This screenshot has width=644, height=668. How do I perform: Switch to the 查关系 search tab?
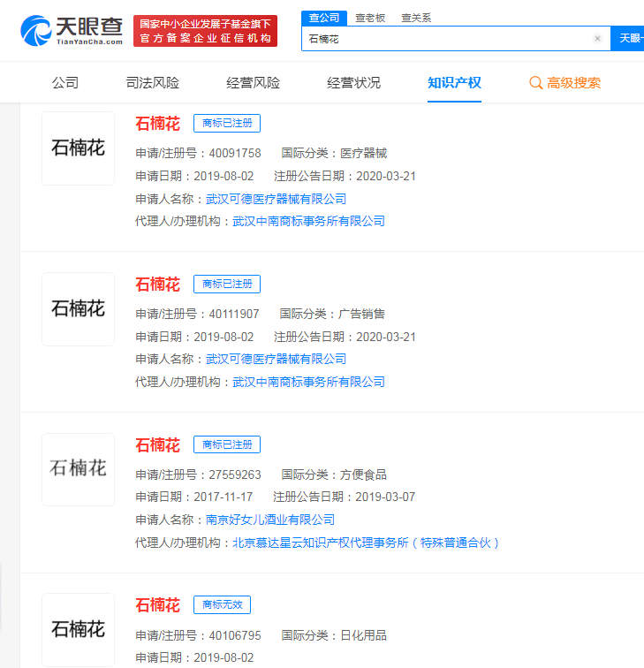(416, 18)
